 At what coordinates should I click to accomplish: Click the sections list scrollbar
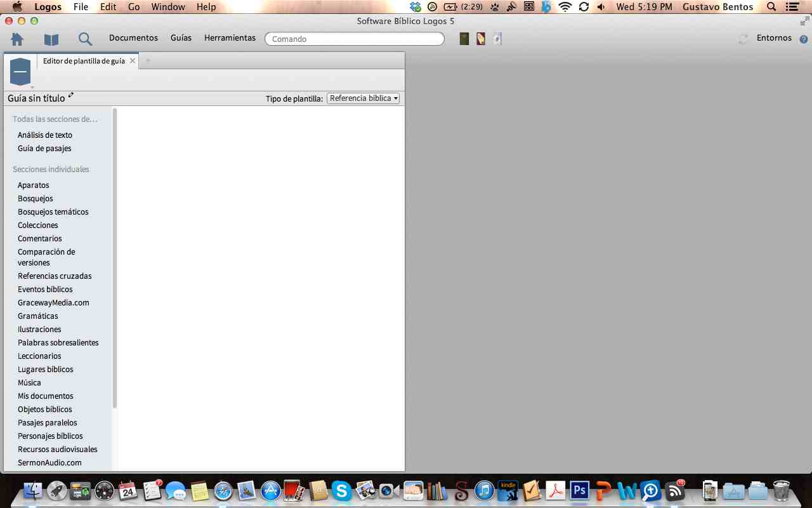115,259
